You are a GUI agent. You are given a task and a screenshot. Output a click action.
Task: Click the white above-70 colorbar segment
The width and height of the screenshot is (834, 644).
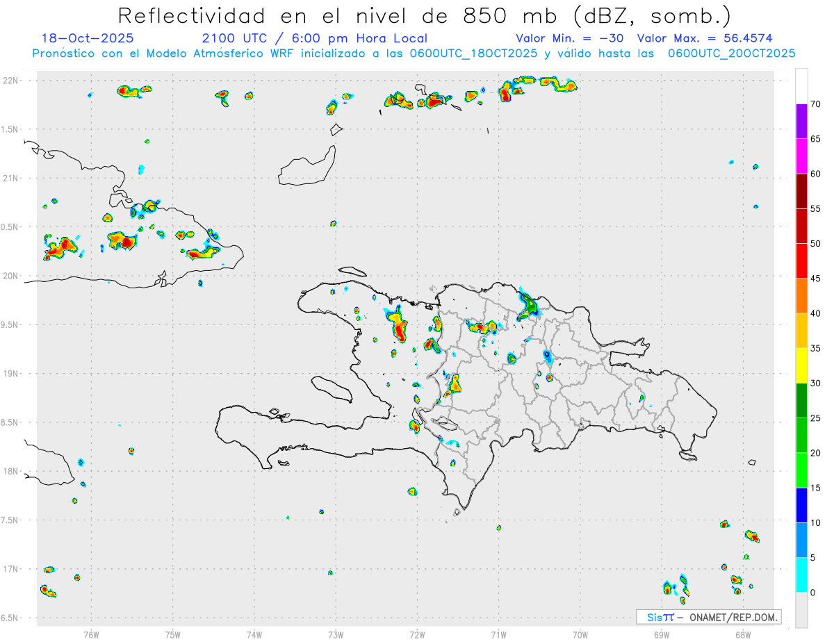801,86
